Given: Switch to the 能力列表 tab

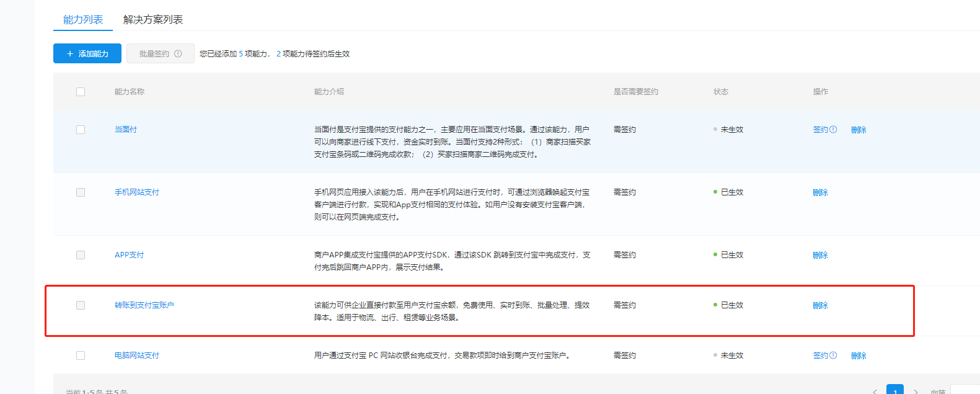Looking at the screenshot, I should 83,19.
